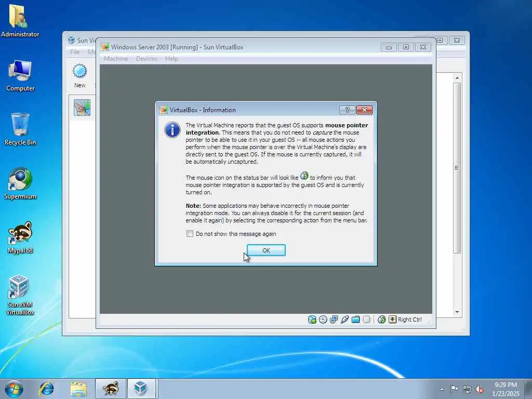Viewport: 532px width, 399px height.
Task: Click the muted volume tray icon
Action: (x=480, y=390)
